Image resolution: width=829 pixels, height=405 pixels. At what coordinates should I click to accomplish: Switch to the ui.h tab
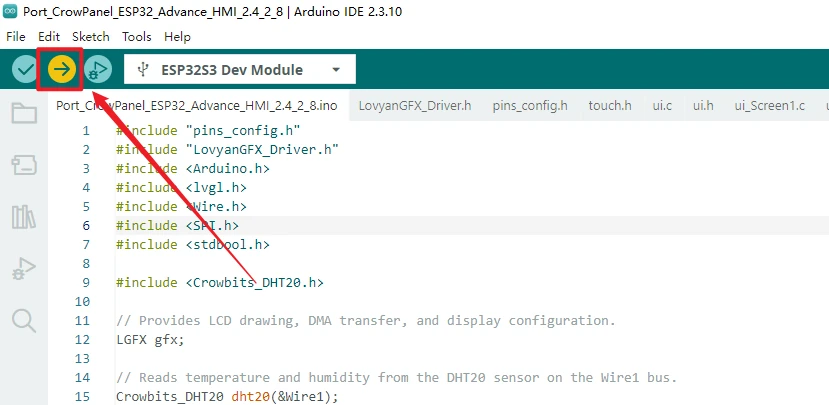pyautogui.click(x=703, y=105)
